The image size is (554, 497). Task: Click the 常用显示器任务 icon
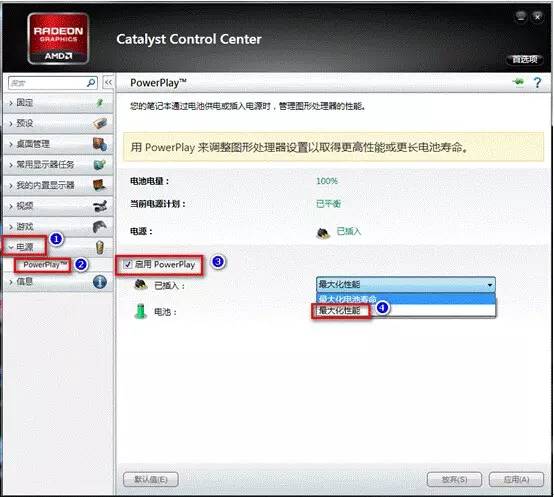[100, 164]
